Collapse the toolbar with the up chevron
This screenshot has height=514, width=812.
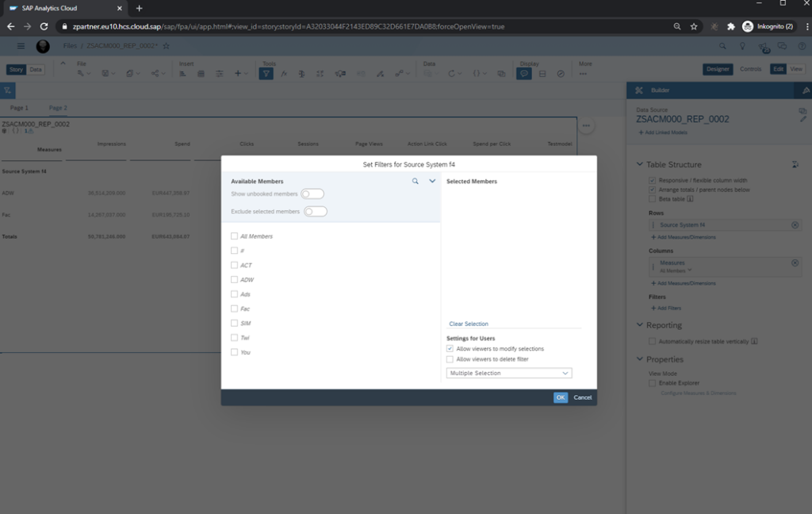[63, 63]
